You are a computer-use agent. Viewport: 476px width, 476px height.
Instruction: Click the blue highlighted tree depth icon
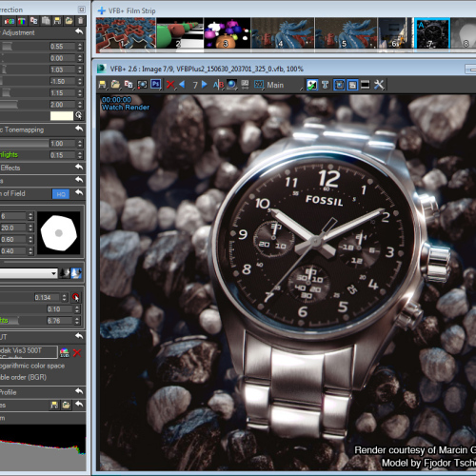coord(76,273)
